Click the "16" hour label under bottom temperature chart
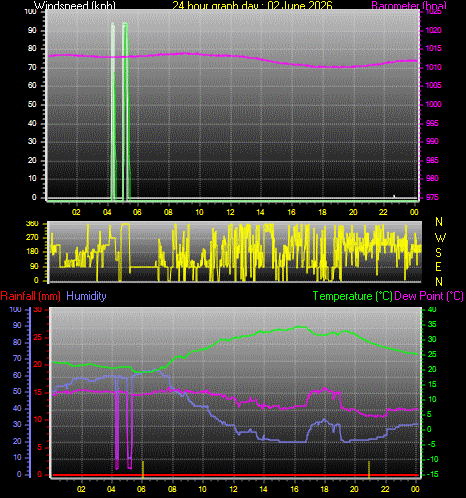This screenshot has width=466, height=498. [x=294, y=489]
